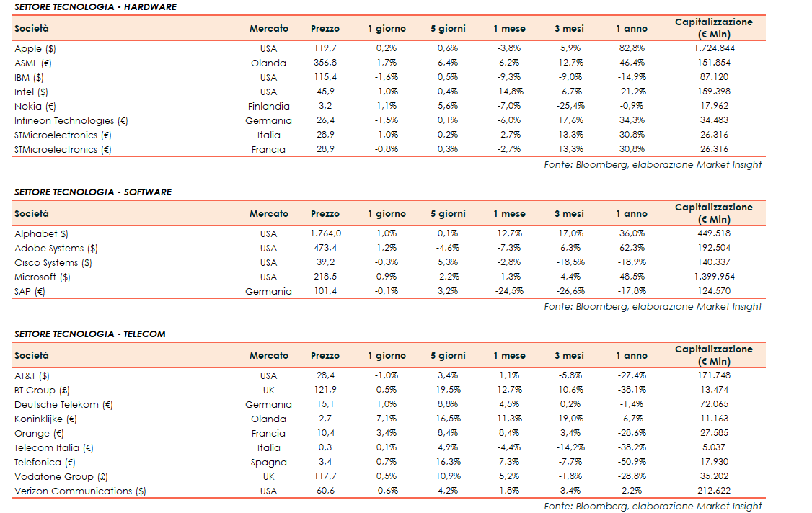Click the Alphabet price cell 1.764,0
This screenshot has width=812, height=513.
click(325, 233)
